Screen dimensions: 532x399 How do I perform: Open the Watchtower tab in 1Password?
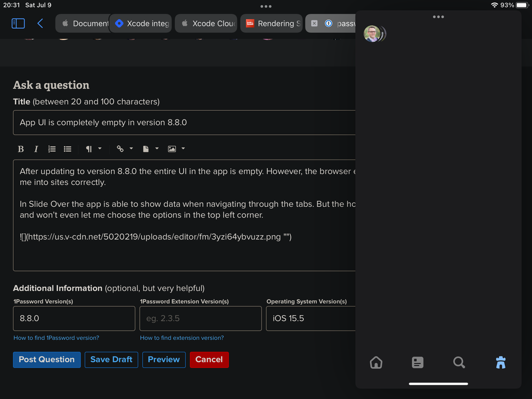pos(501,362)
